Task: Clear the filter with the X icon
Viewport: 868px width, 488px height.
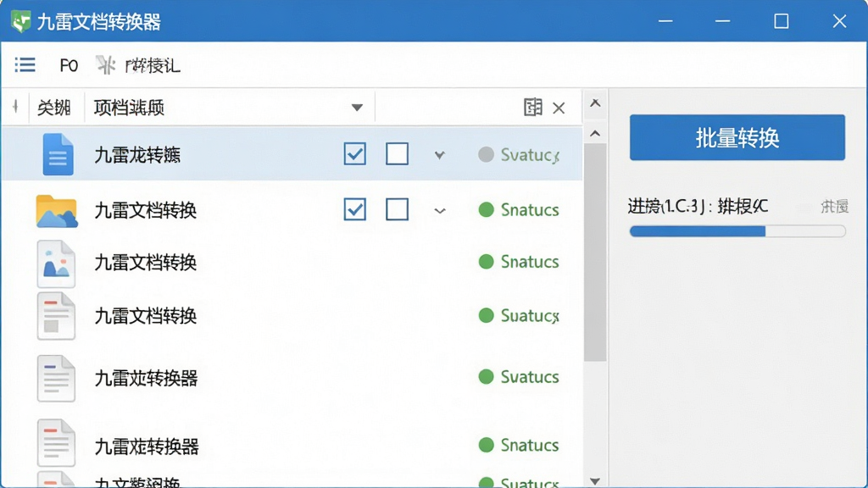Action: tap(559, 108)
